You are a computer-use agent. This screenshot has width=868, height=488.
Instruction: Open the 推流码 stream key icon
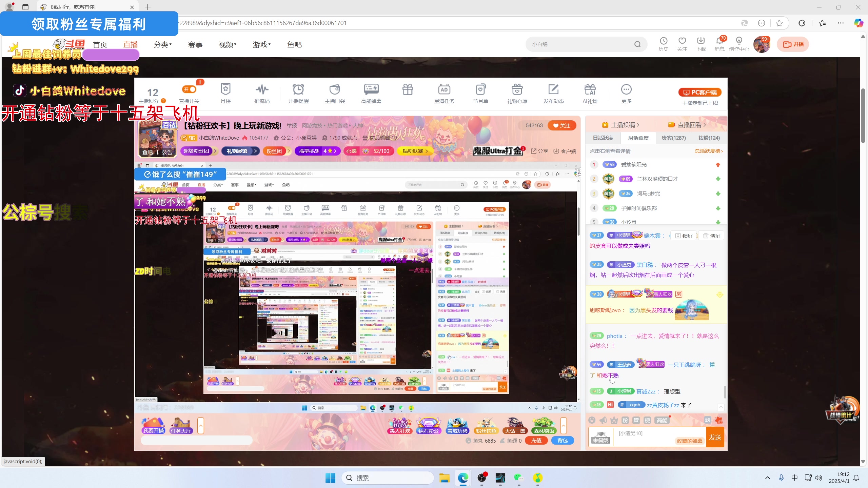pos(262,90)
